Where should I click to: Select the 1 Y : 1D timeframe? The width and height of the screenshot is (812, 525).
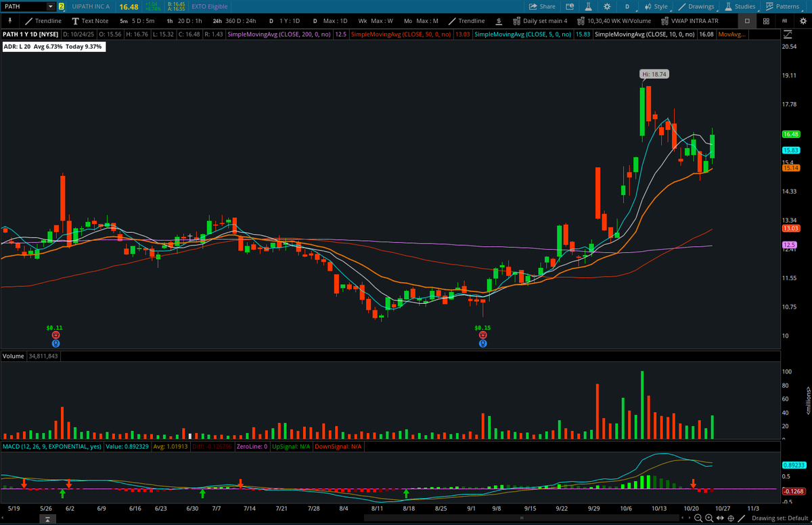click(284, 21)
